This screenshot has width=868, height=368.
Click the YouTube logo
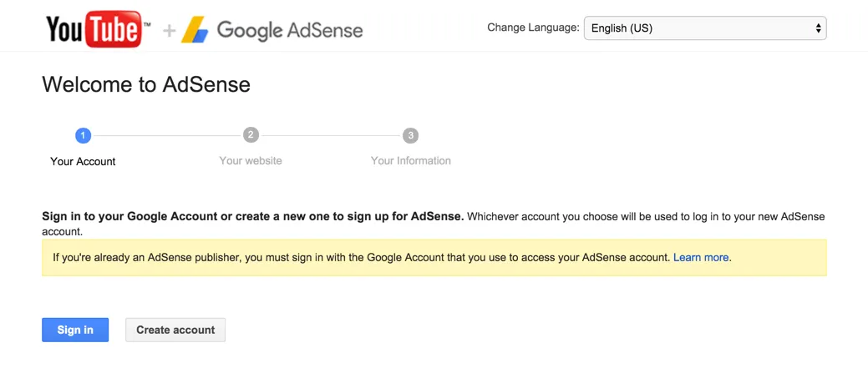[98, 30]
